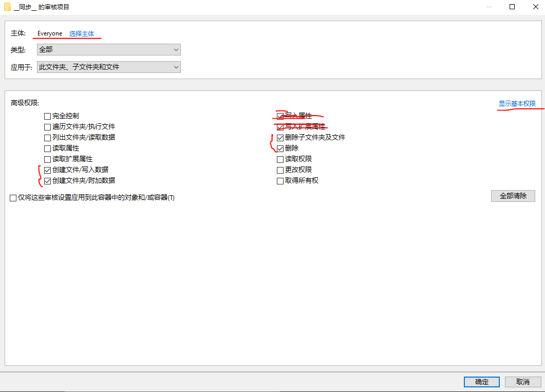Click the 取消 button
Image resolution: width=545 pixels, height=392 pixels.
523,382
